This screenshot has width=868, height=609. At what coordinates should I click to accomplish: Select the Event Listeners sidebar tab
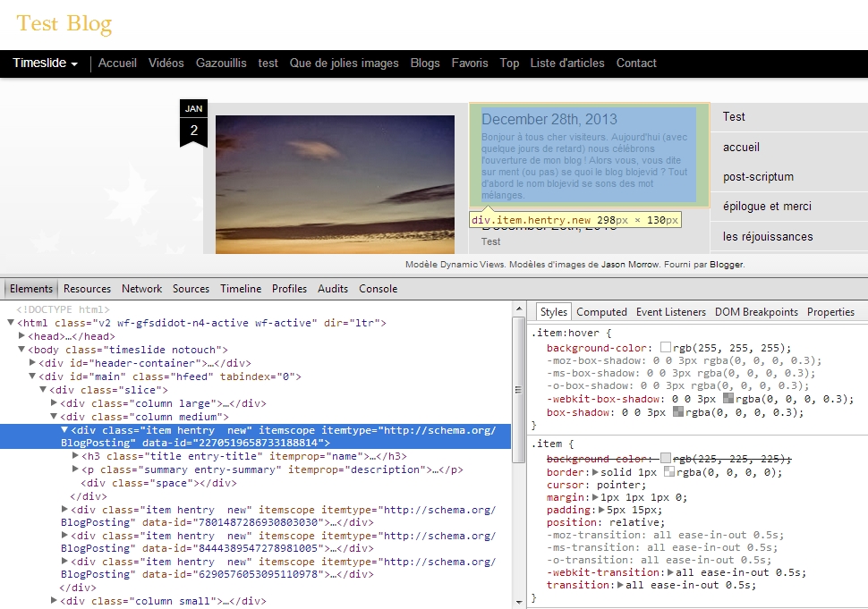671,312
